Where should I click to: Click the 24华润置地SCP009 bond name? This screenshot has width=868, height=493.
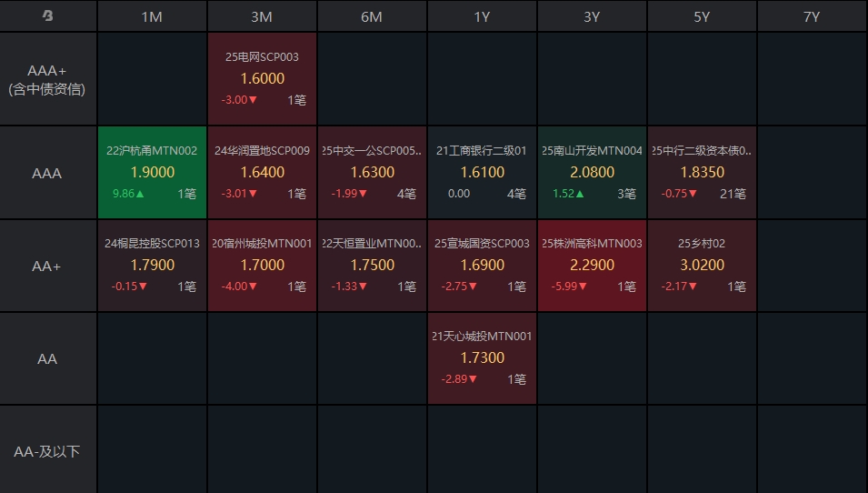pyautogui.click(x=262, y=151)
